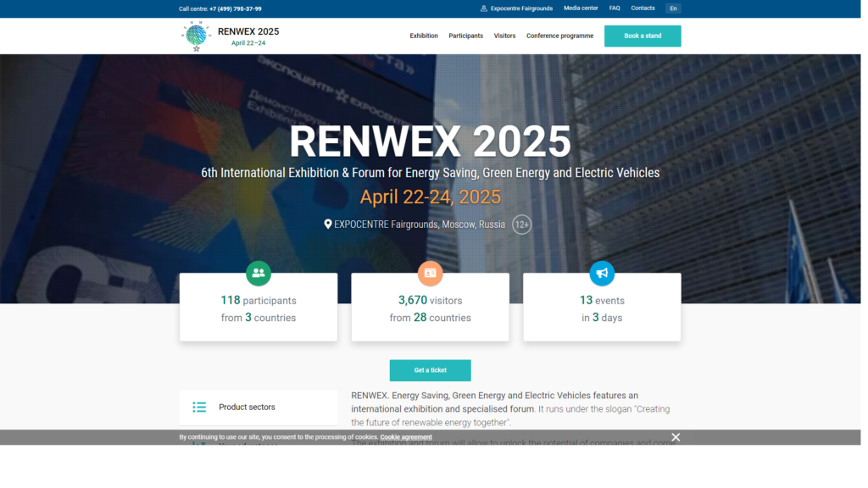The image size is (868, 488).
Task: Click the map pin location icon
Action: 328,224
